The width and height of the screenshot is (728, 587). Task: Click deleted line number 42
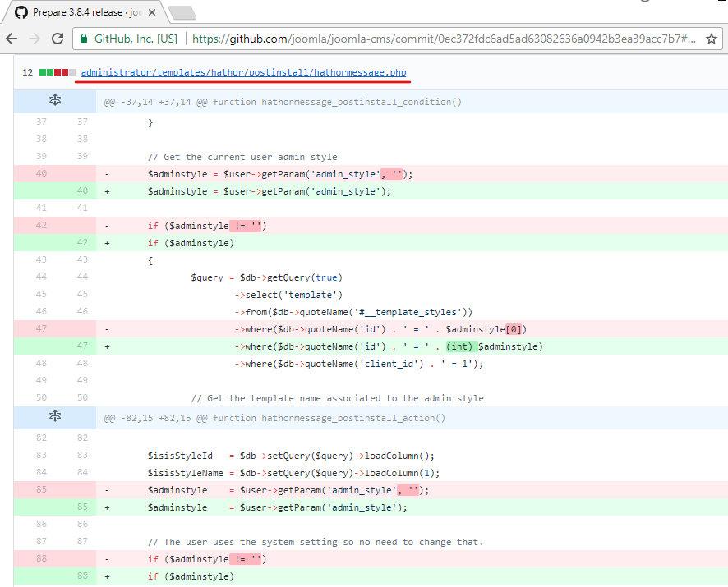click(41, 225)
